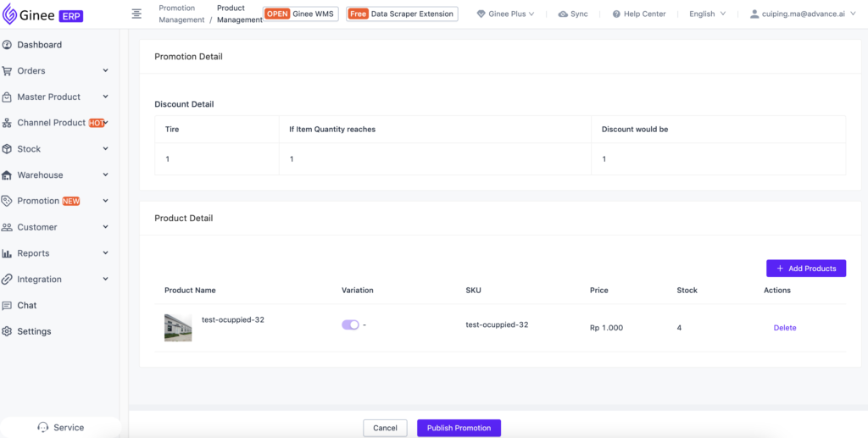Viewport: 868px width, 438px height.
Task: Open the English language dropdown
Action: click(707, 14)
